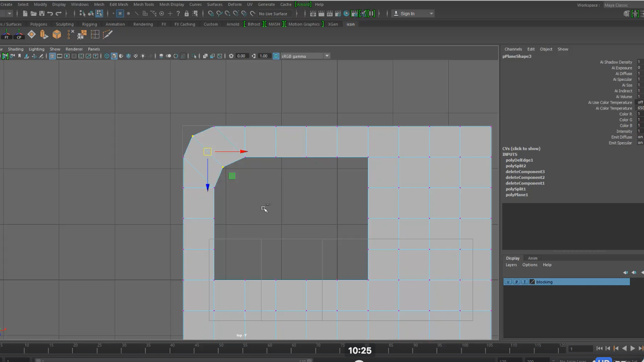Click the CP center pivot shelf icon

[19, 34]
